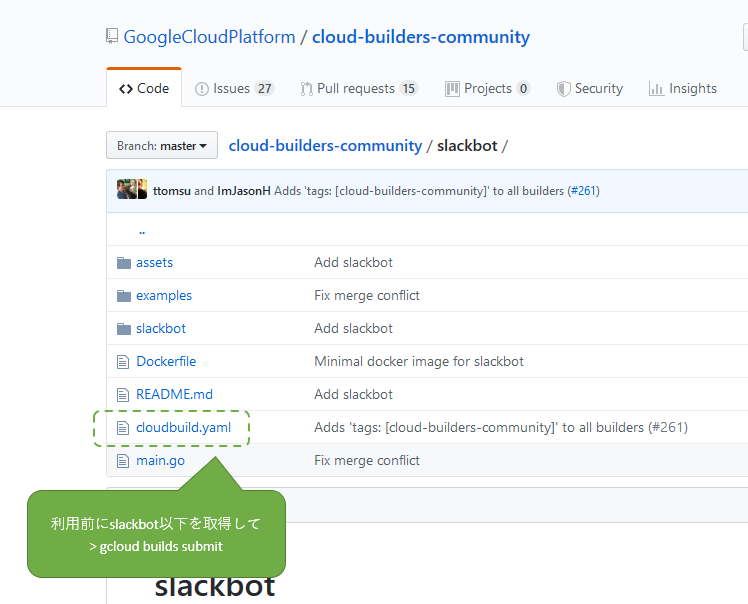Click the Security shield icon

(x=563, y=89)
